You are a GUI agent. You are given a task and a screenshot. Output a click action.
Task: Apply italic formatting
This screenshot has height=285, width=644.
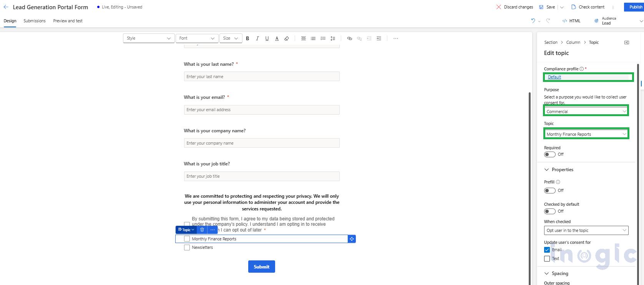point(257,38)
